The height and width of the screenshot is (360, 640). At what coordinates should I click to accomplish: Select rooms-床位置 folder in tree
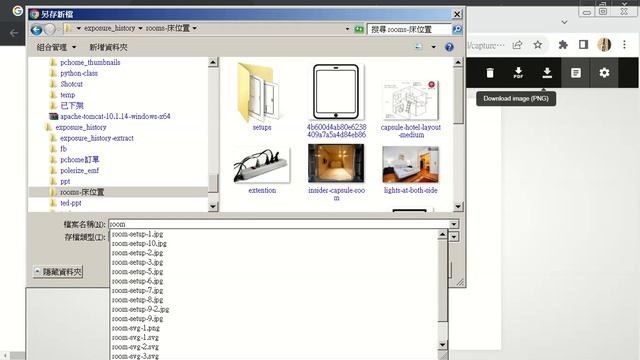pos(82,192)
